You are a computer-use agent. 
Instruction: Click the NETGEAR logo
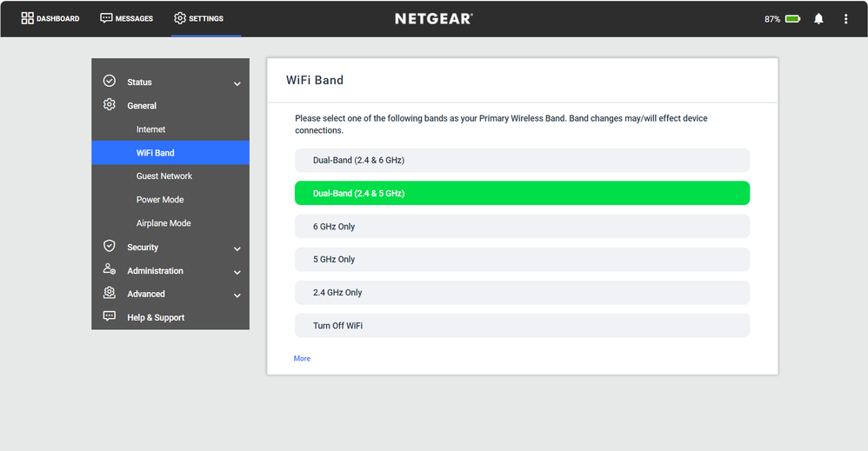pos(433,19)
